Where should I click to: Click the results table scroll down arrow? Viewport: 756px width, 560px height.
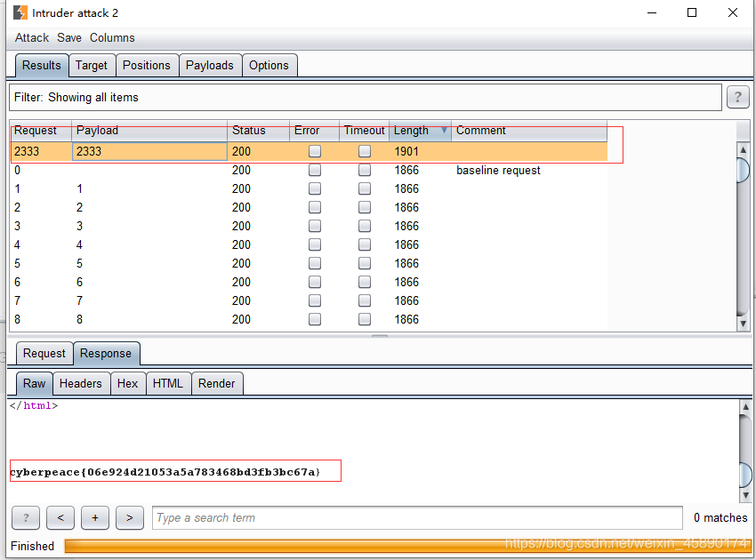point(743,324)
